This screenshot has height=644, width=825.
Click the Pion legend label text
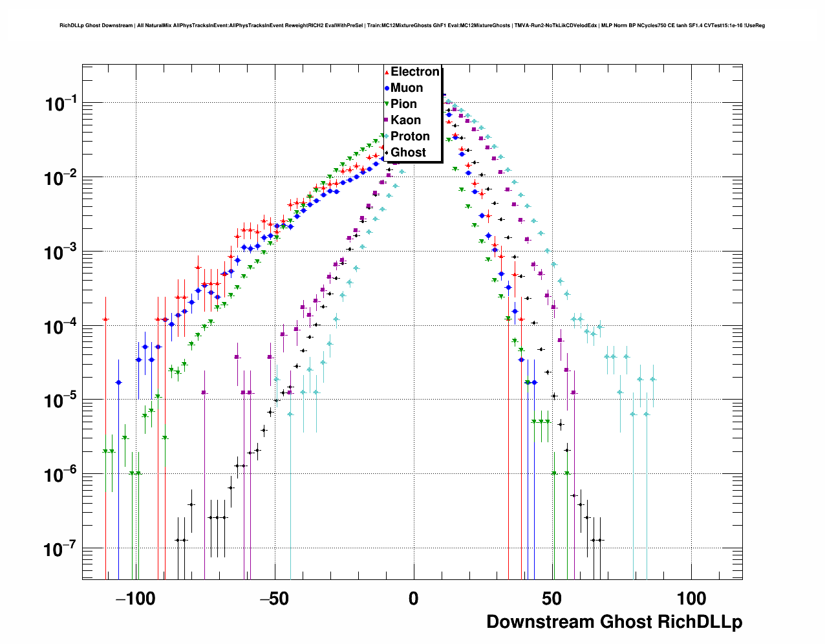pyautogui.click(x=403, y=104)
